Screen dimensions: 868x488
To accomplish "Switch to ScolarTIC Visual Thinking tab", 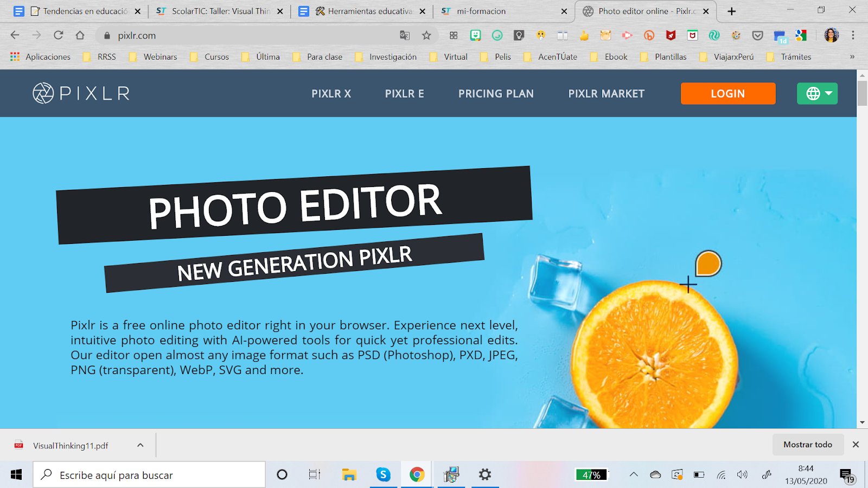I will [x=220, y=11].
